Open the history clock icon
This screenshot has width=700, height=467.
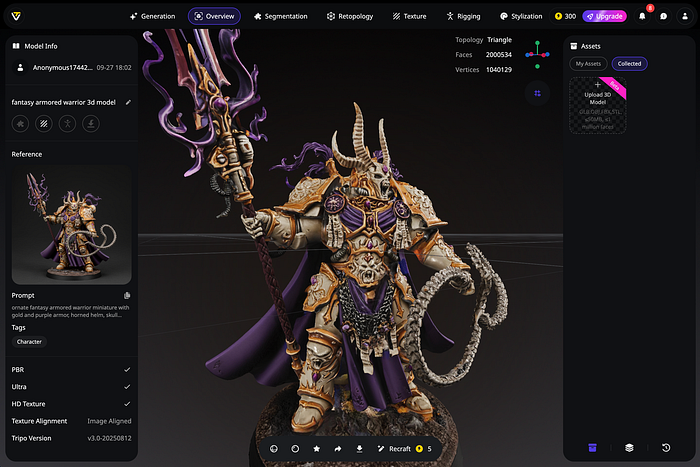(x=666, y=448)
